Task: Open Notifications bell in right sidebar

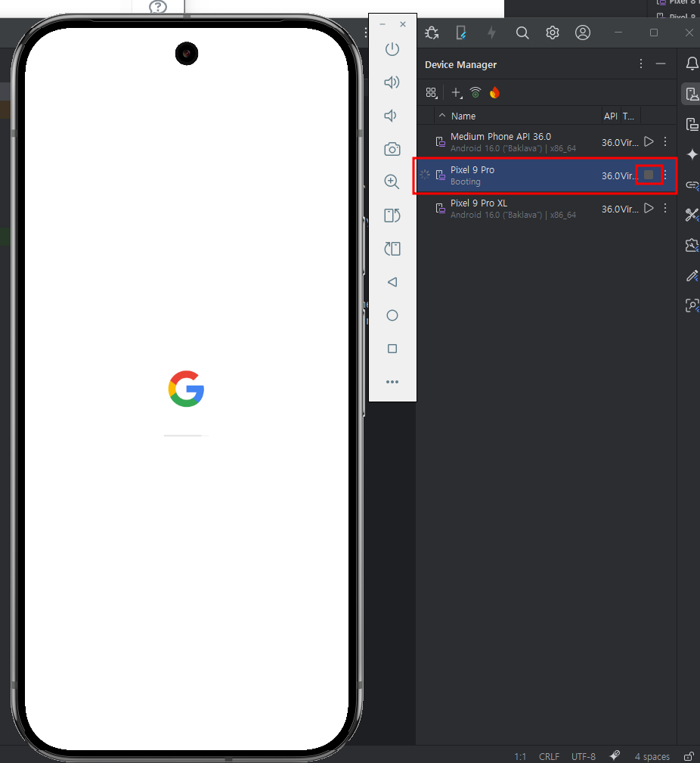Action: [x=692, y=64]
